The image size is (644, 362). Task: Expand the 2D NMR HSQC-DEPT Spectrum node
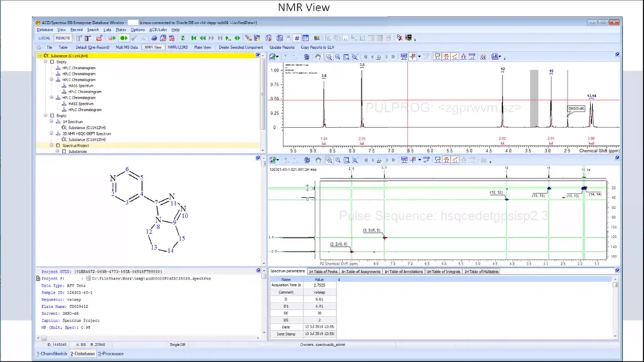coord(52,133)
